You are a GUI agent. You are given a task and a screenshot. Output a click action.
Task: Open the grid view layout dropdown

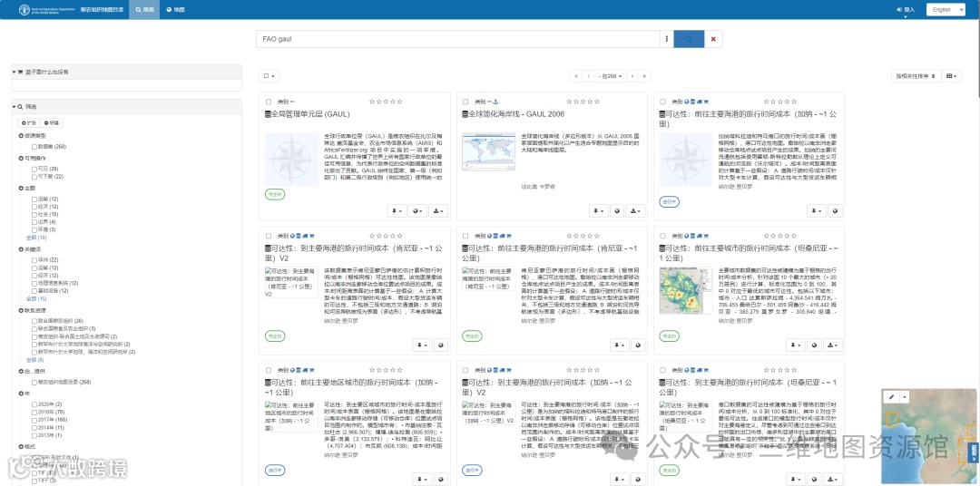click(952, 75)
